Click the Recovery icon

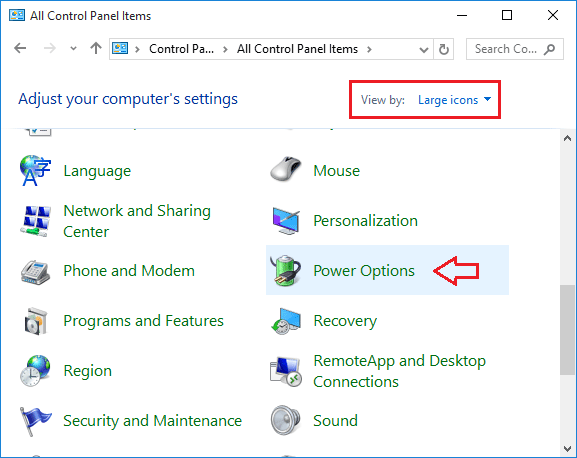286,321
